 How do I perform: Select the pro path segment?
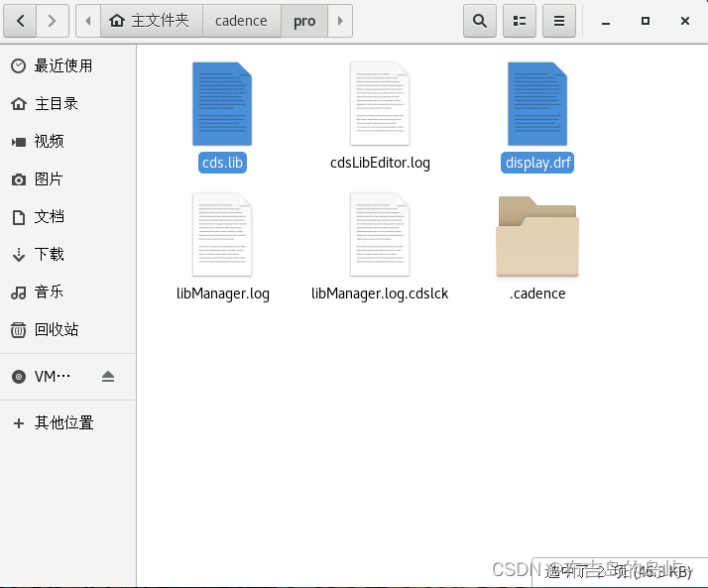pyautogui.click(x=303, y=20)
